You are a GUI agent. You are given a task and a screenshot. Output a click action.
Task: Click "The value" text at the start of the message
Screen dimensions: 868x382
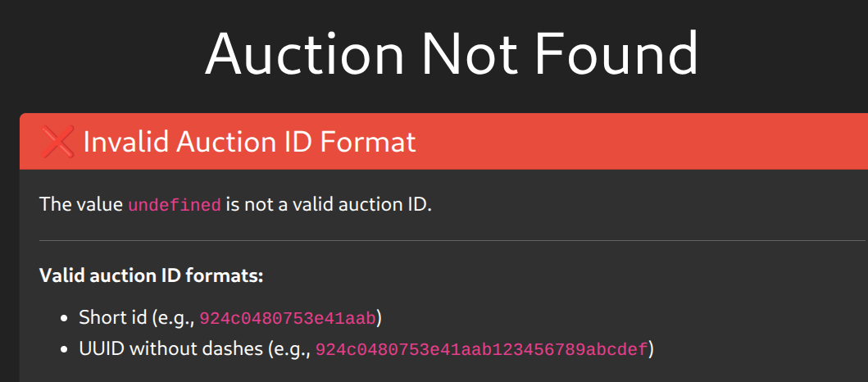tap(80, 204)
